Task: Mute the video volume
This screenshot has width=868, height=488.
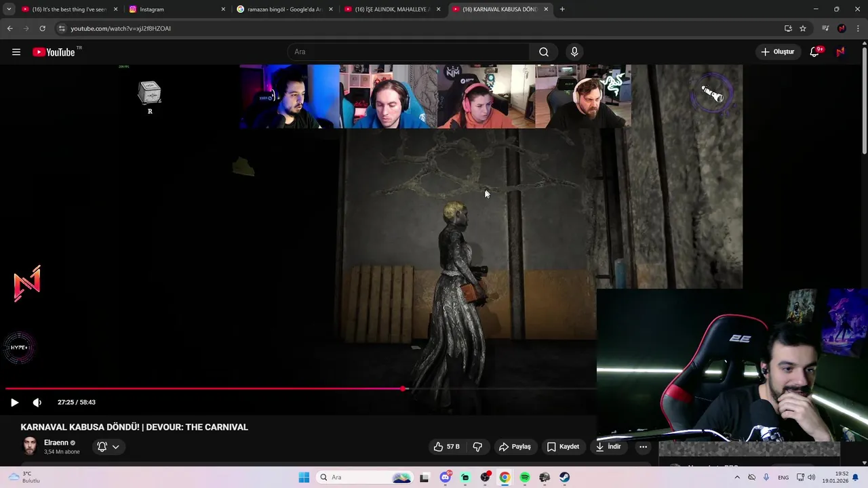Action: (x=37, y=403)
